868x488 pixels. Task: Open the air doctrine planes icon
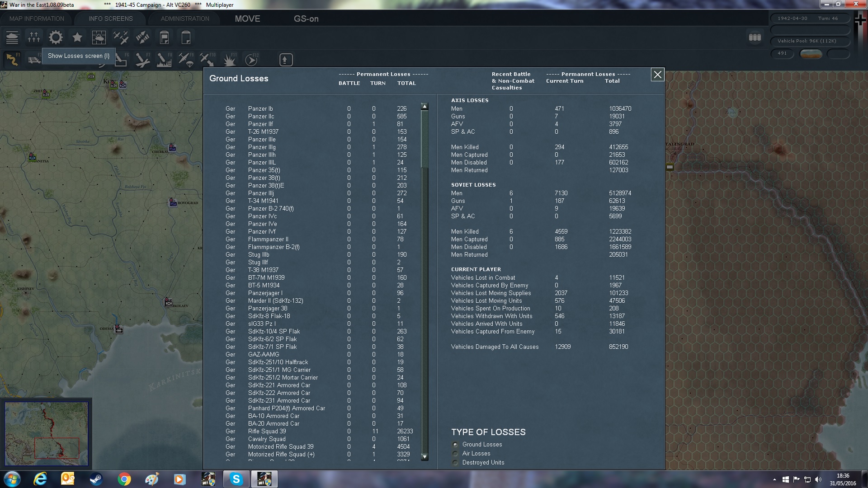pyautogui.click(x=121, y=38)
